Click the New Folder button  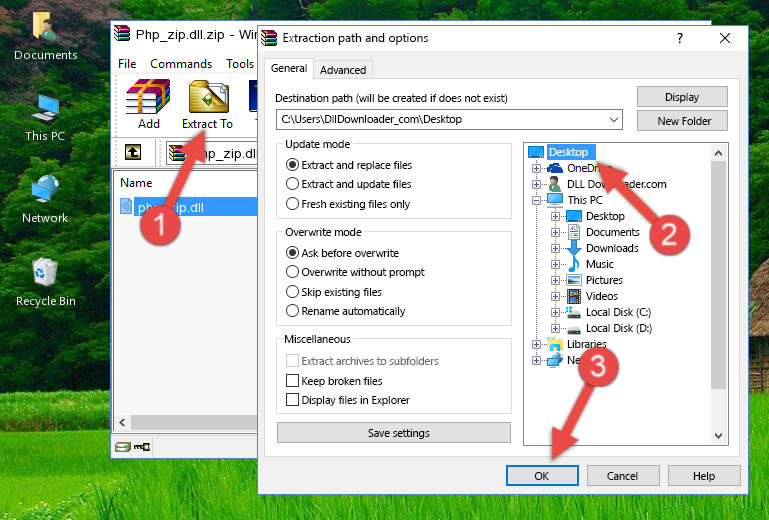(x=684, y=121)
